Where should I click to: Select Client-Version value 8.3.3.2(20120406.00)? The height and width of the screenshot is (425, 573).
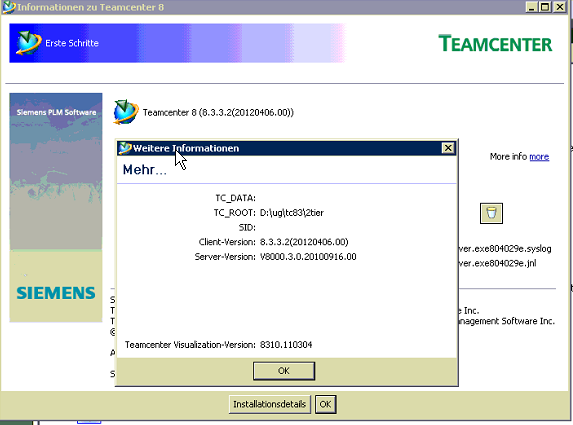click(x=304, y=242)
